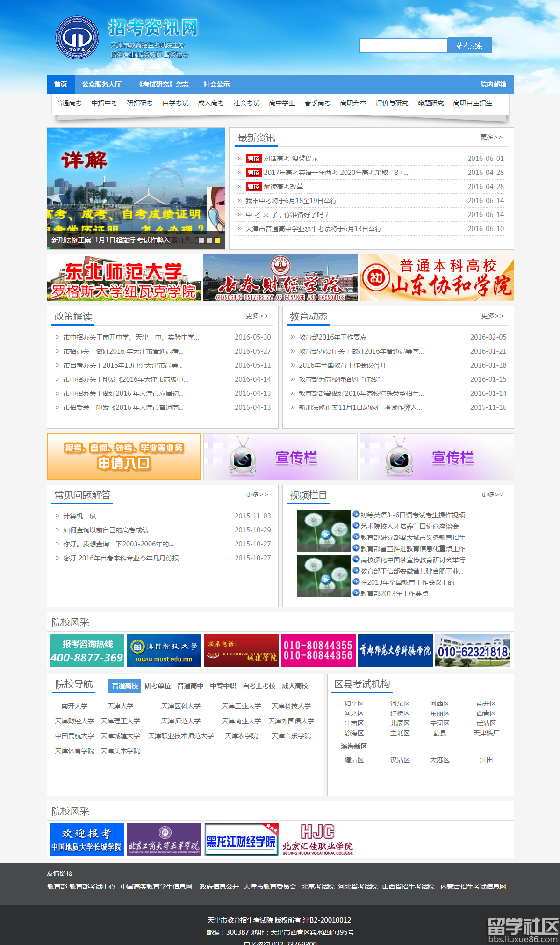Click red 置顶 badge beside 对话高考 温馨提示
The height and width of the screenshot is (945, 560).
(253, 159)
